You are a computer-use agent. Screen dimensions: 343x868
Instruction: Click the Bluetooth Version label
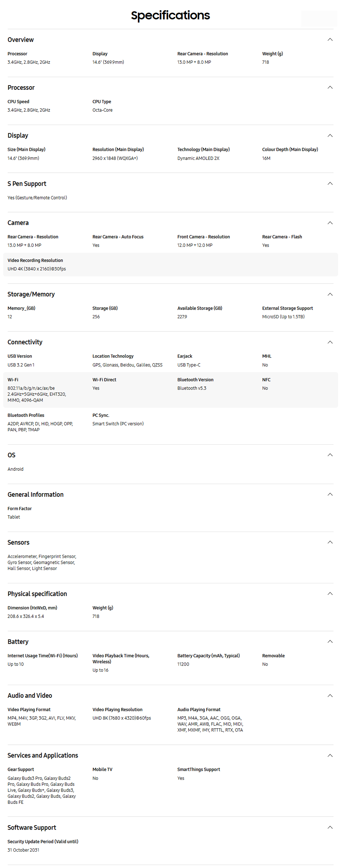pos(195,380)
